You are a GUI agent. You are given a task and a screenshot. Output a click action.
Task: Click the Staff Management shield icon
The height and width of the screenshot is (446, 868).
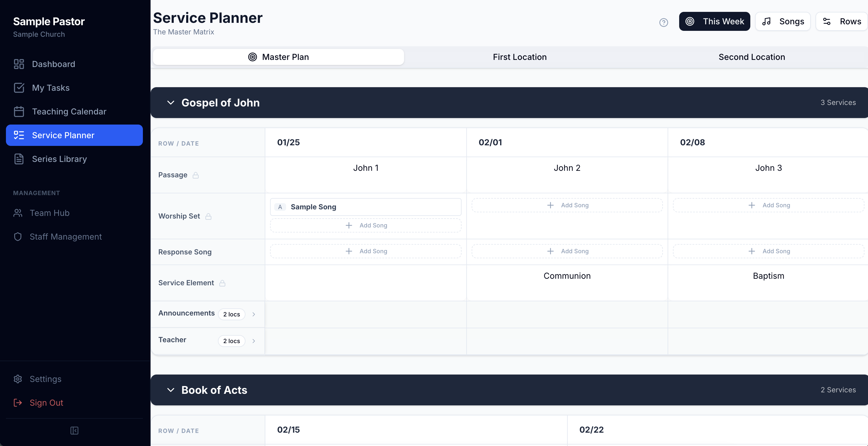click(x=18, y=237)
